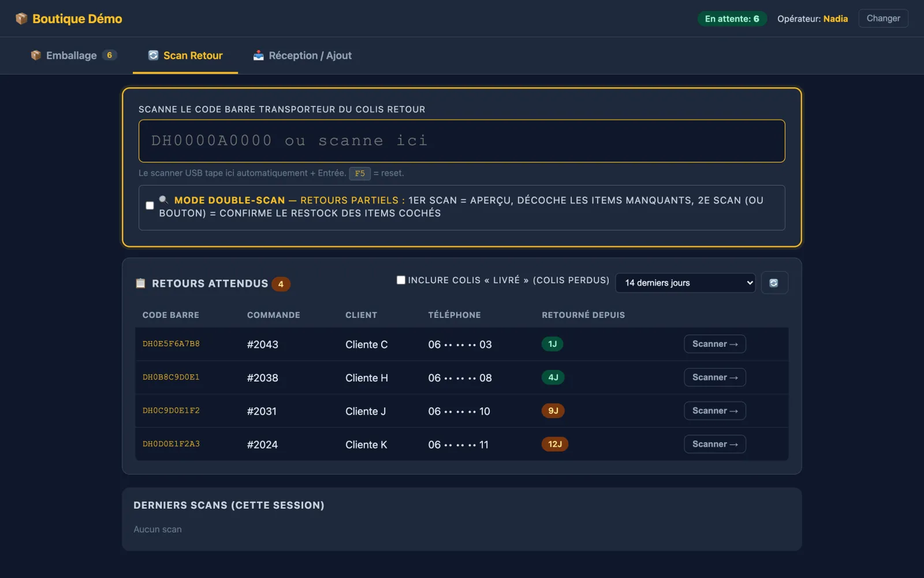Click the package logo icon beside Boutique Démo
Image resolution: width=924 pixels, height=578 pixels.
coord(21,18)
